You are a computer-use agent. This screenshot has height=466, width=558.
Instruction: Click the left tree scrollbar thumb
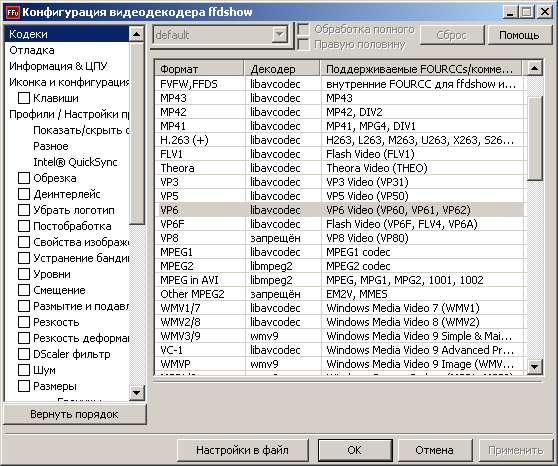click(137, 133)
